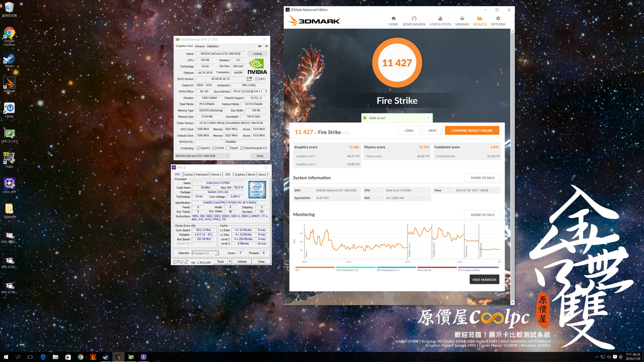The image size is (644, 362).
Task: Click the GPU Load red legend bar
Action: coord(437,268)
